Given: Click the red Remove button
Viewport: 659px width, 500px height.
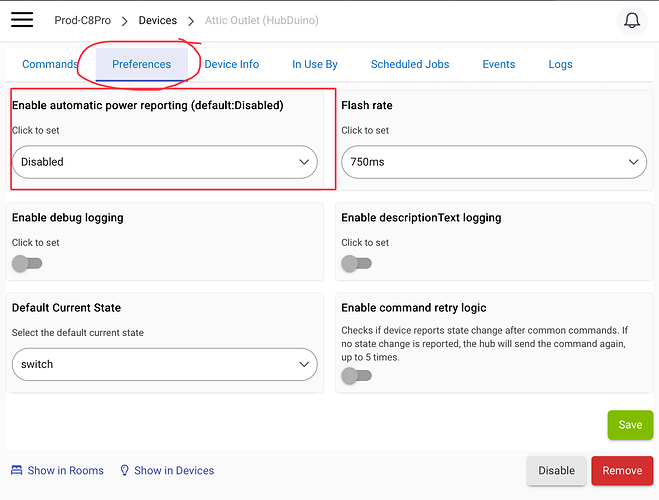Looking at the screenshot, I should click(x=622, y=471).
